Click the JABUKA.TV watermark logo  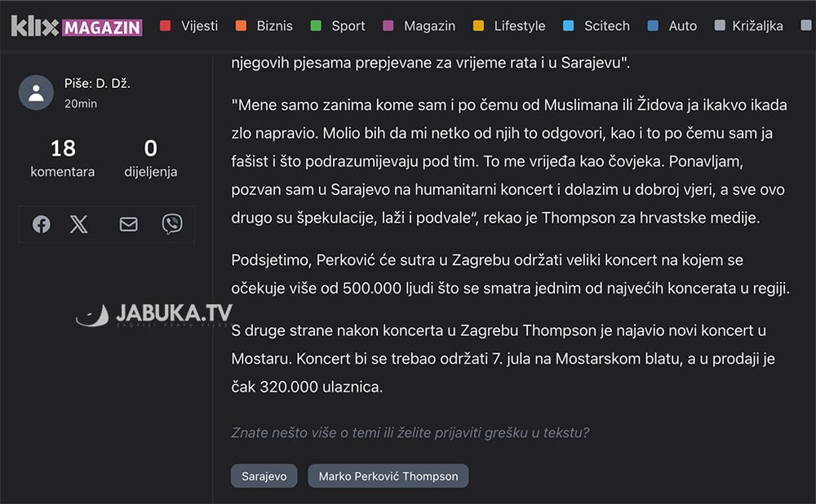click(154, 315)
